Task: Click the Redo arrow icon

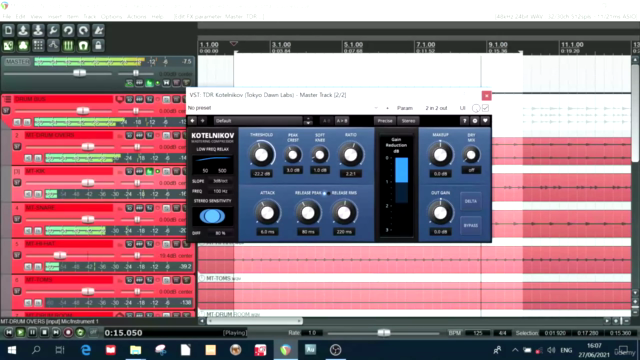Action: coord(83,30)
